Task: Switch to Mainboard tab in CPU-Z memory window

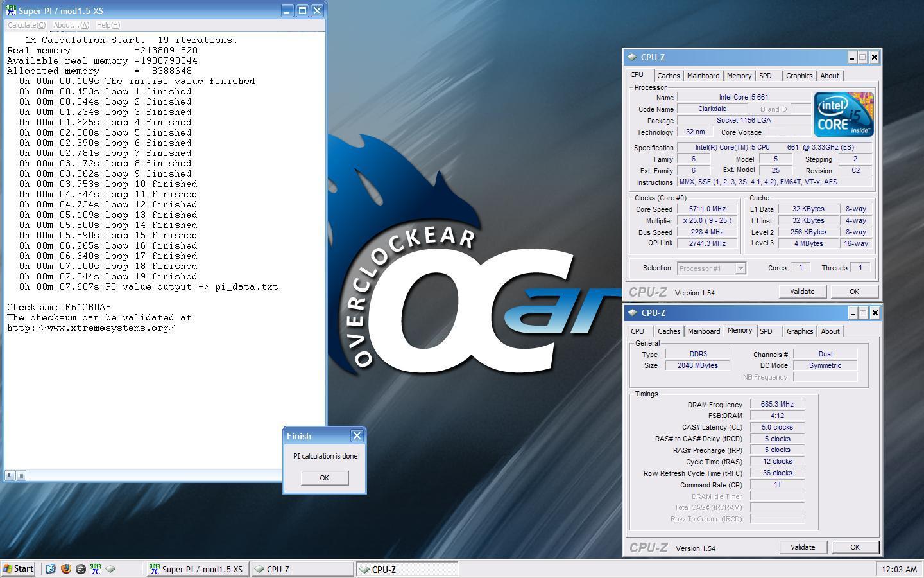Action: 704,331
